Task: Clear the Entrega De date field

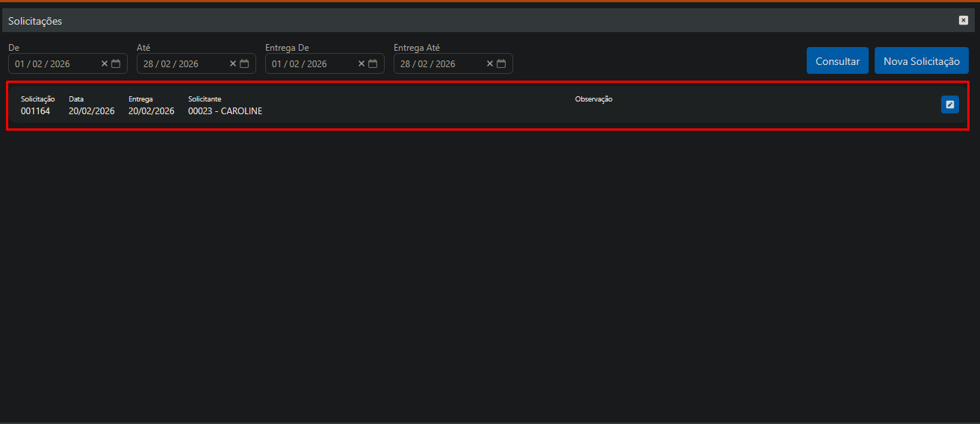Action: (x=362, y=64)
